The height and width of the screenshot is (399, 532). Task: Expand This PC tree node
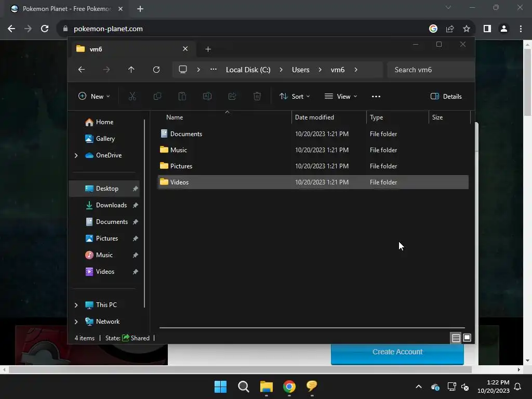(x=76, y=305)
